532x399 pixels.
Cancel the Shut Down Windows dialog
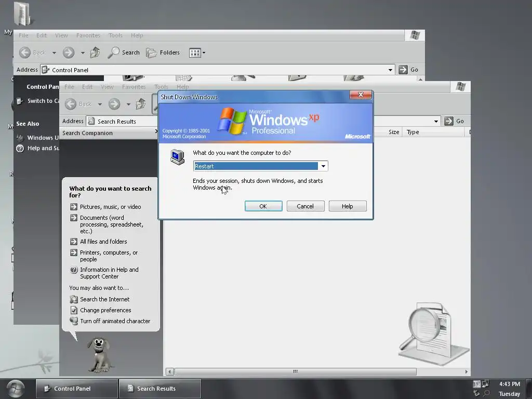click(305, 206)
